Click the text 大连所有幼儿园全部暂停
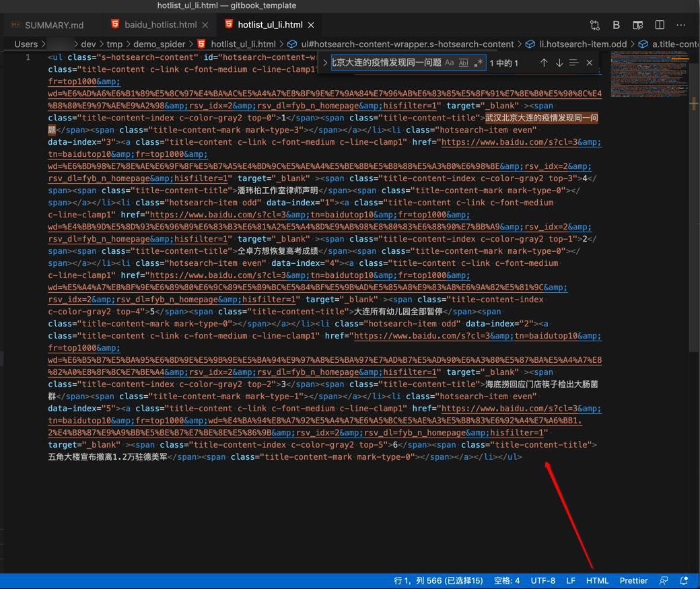This screenshot has width=700, height=589. click(x=398, y=311)
